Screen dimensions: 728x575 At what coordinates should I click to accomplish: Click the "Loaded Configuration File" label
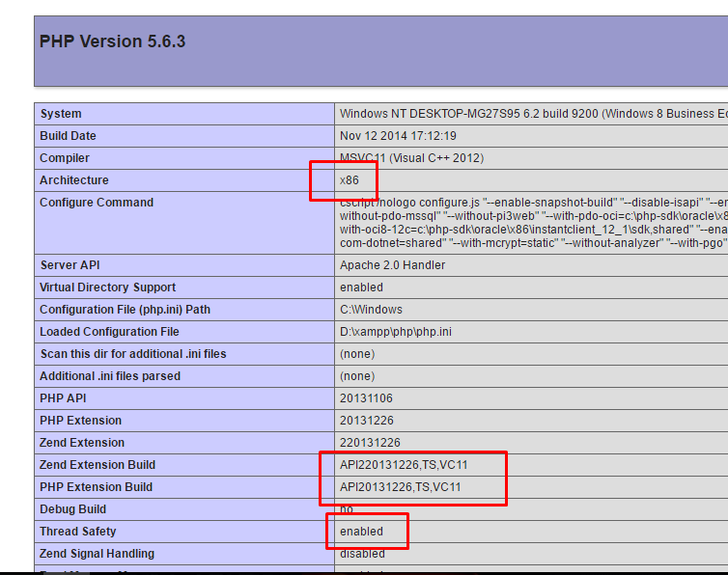pyautogui.click(x=109, y=332)
